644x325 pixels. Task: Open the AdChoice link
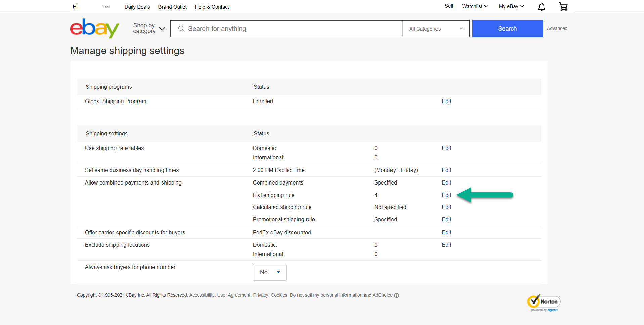[x=382, y=295]
